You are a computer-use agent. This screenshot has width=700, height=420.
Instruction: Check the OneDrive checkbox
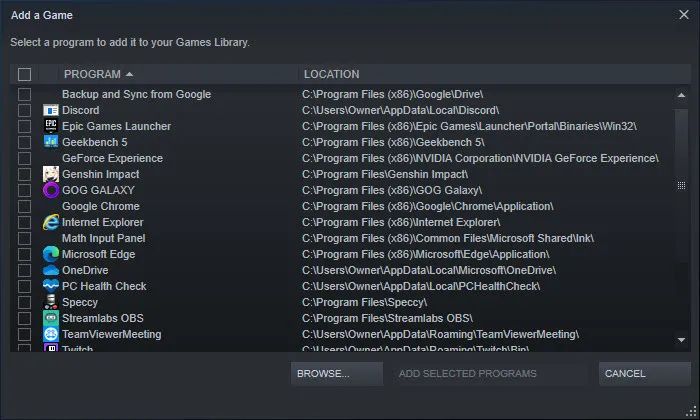click(x=25, y=270)
